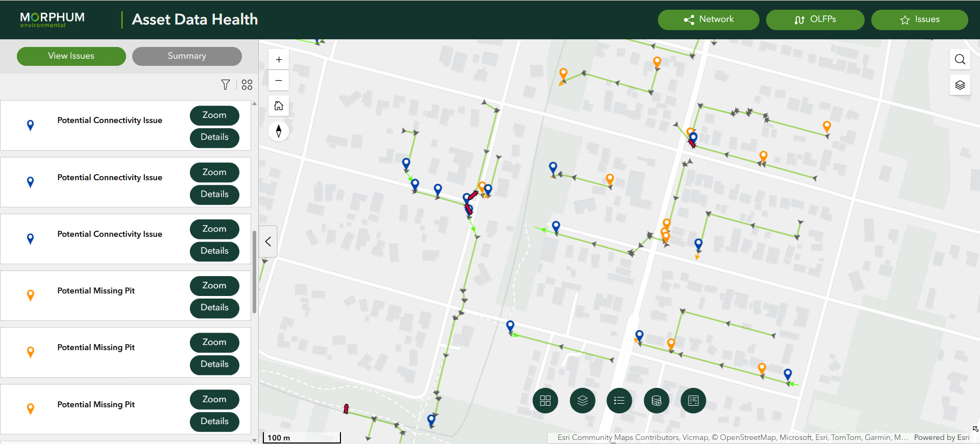Return map to default home extent

pyautogui.click(x=279, y=106)
